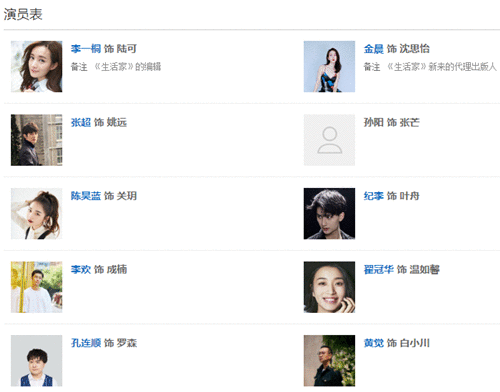Click the photo of 李欢

36,287
